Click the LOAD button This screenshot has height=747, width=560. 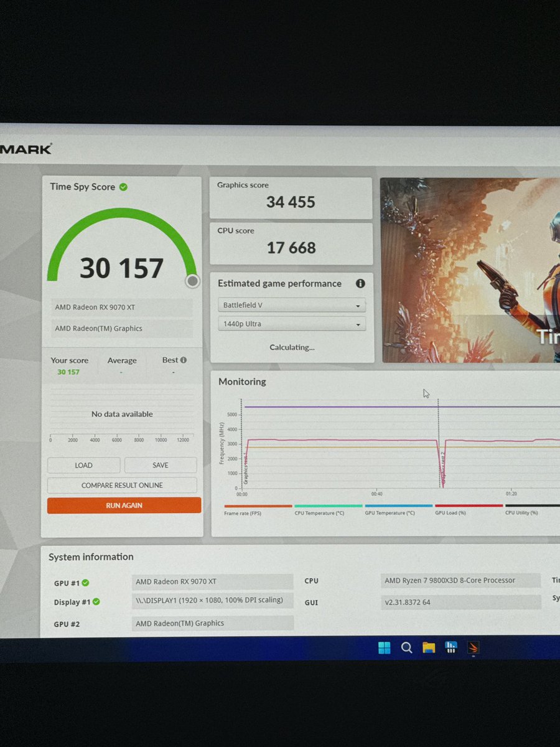click(83, 465)
